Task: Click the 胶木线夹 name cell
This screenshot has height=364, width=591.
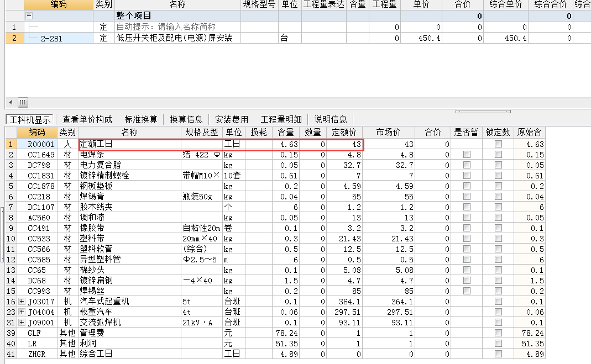Action: (x=130, y=207)
